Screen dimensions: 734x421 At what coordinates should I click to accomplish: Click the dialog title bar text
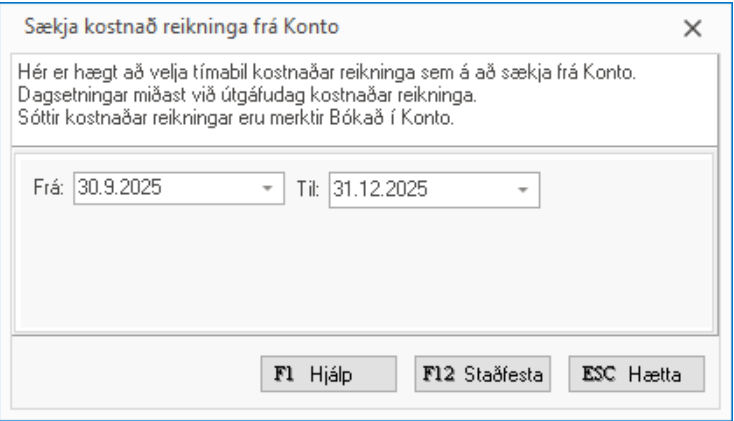tap(177, 28)
